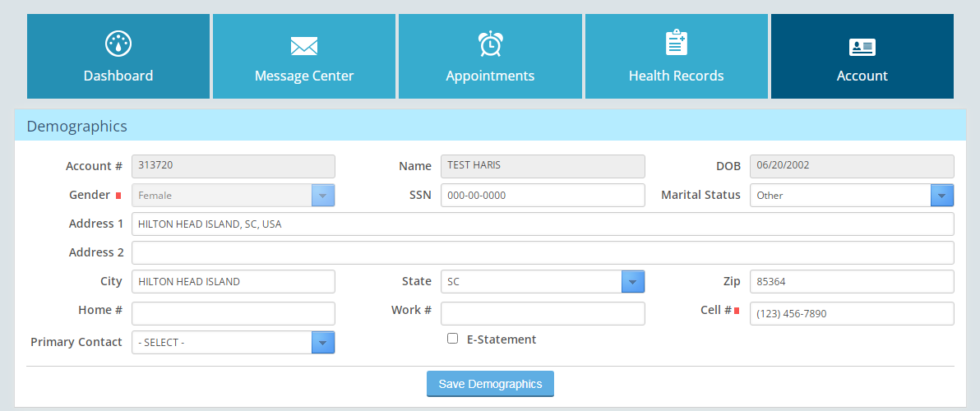The height and width of the screenshot is (411, 980).
Task: Select the Zip code input
Action: (x=852, y=282)
